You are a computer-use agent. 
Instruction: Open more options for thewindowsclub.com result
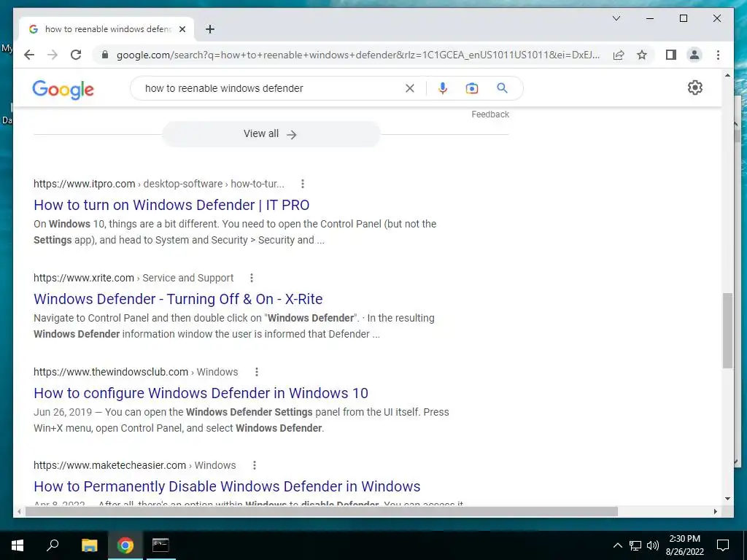click(256, 372)
